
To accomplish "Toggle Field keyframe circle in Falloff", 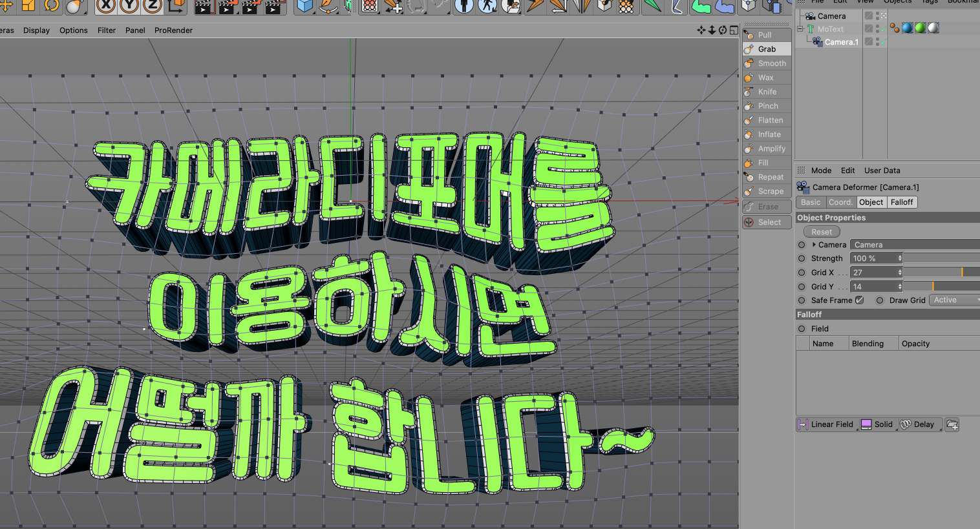I will (x=802, y=329).
